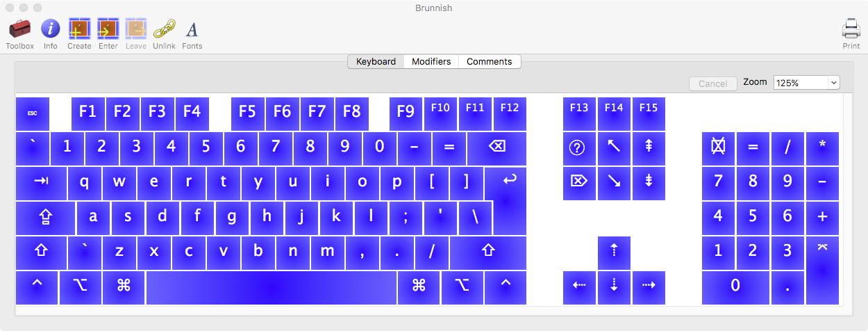
Task: Click the space bar key
Action: 271,287
